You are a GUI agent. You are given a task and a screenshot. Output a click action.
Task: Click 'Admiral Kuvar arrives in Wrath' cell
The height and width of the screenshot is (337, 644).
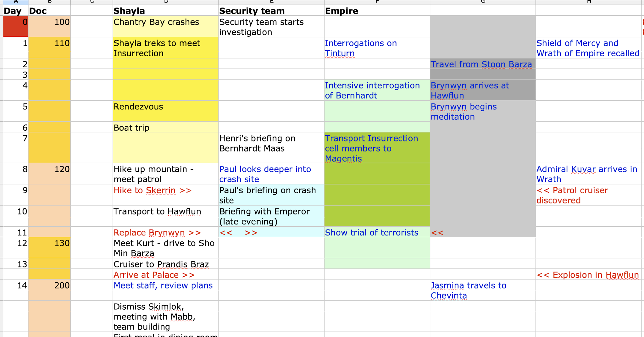pos(588,174)
